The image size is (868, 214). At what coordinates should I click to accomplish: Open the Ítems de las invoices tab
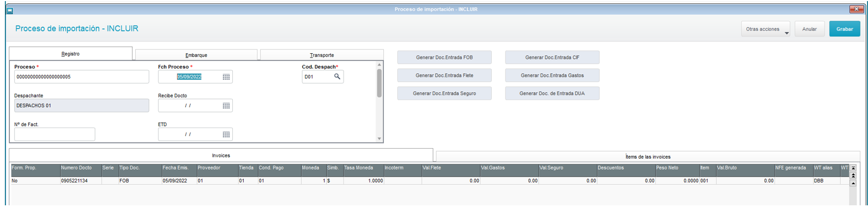648,156
